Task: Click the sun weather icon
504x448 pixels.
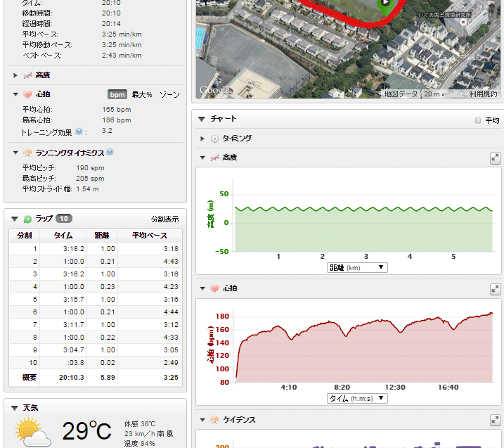Action: click(32, 431)
